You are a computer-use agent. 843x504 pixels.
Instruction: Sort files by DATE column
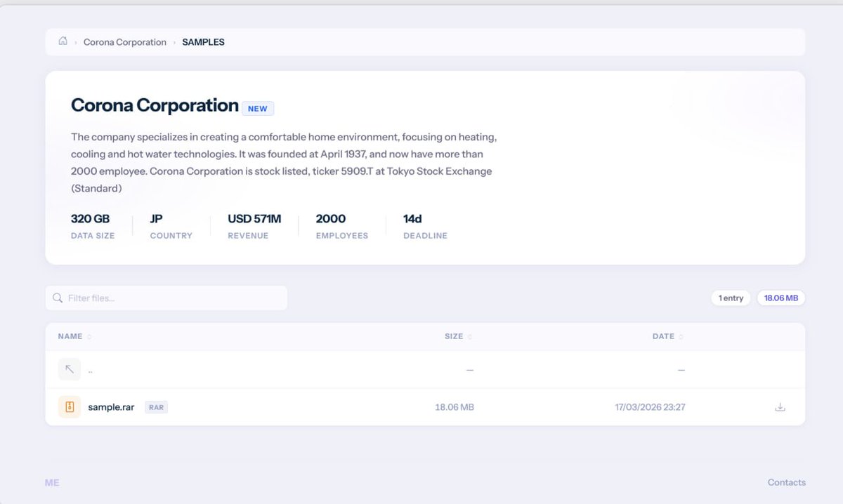667,336
